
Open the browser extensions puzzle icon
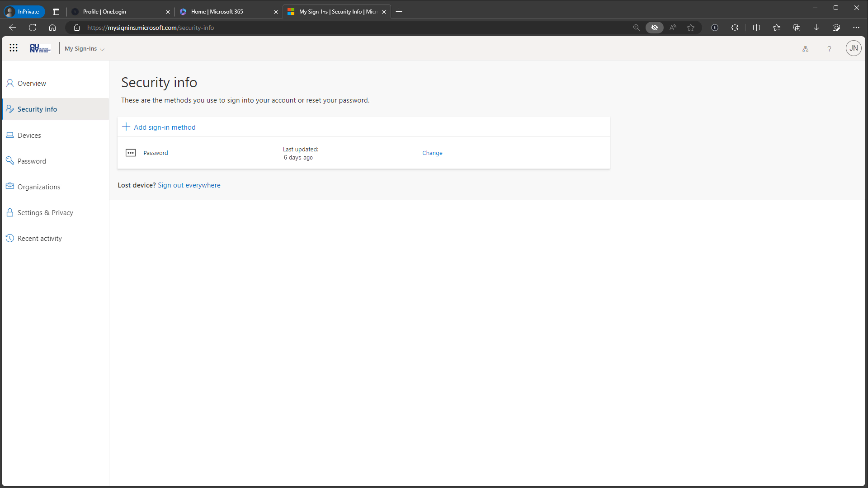point(735,28)
